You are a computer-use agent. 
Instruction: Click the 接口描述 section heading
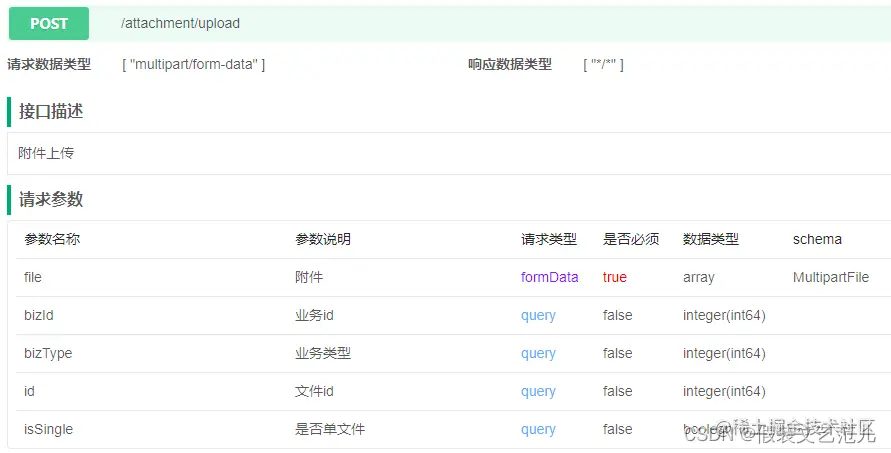click(51, 111)
